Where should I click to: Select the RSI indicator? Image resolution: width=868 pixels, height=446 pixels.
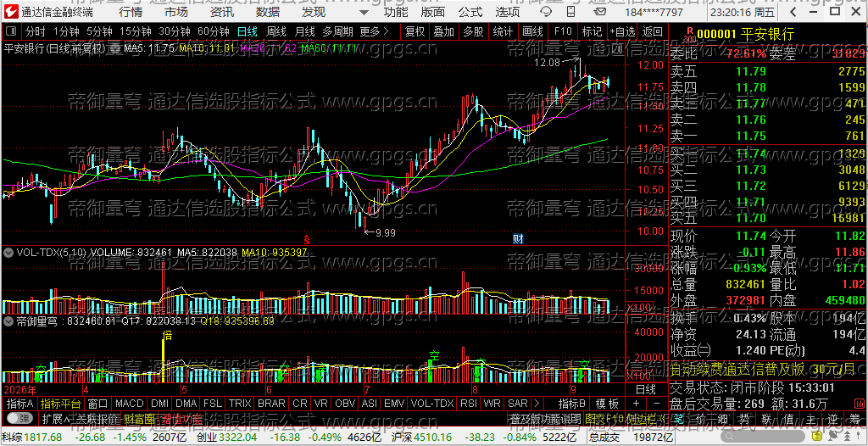tap(469, 404)
